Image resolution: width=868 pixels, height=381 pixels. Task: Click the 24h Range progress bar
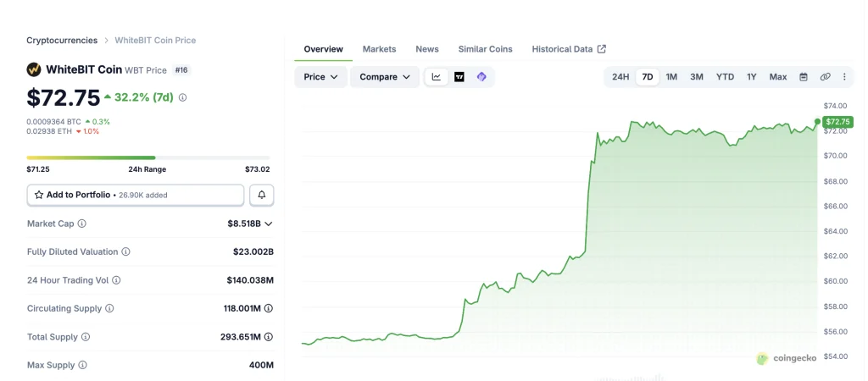[x=148, y=157]
